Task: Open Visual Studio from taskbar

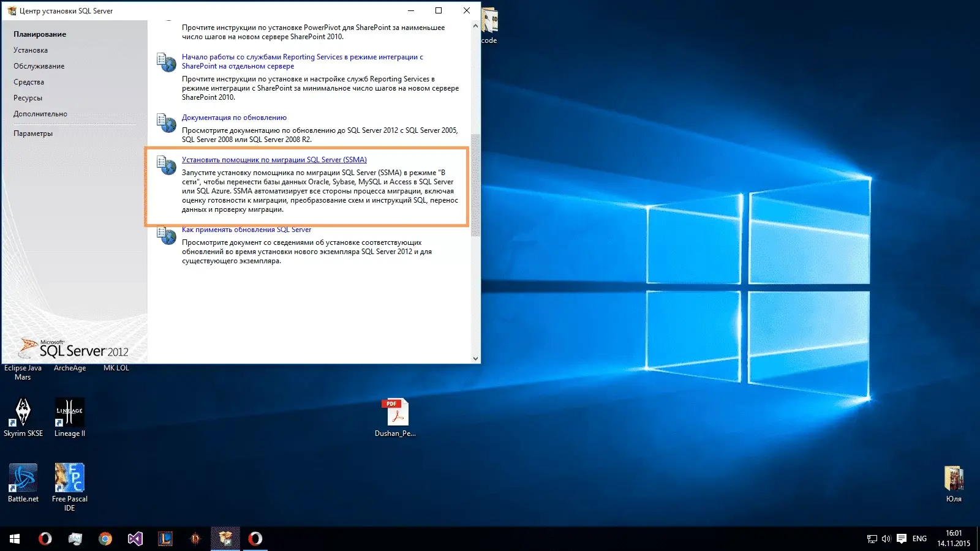Action: 135,539
